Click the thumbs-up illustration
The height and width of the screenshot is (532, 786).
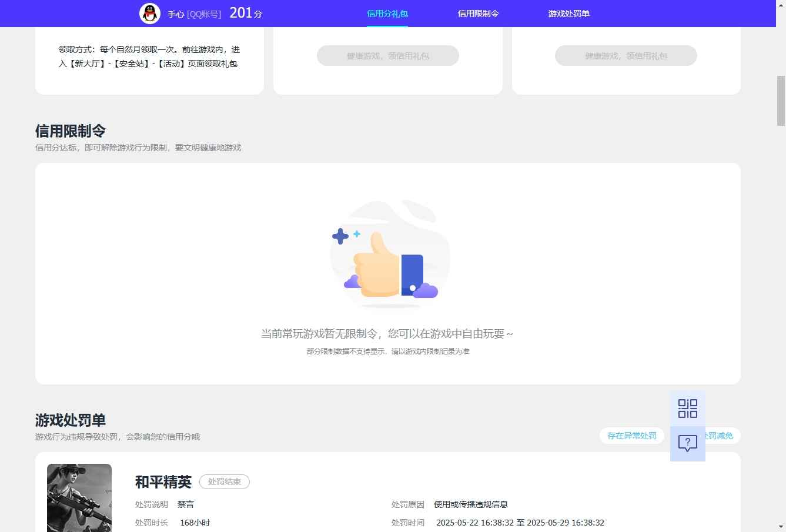(389, 255)
